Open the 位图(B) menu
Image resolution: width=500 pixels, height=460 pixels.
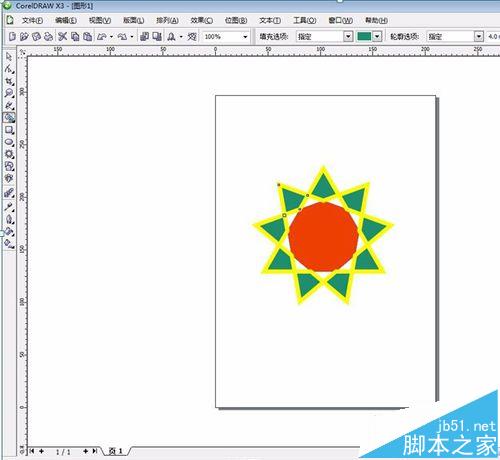click(236, 20)
